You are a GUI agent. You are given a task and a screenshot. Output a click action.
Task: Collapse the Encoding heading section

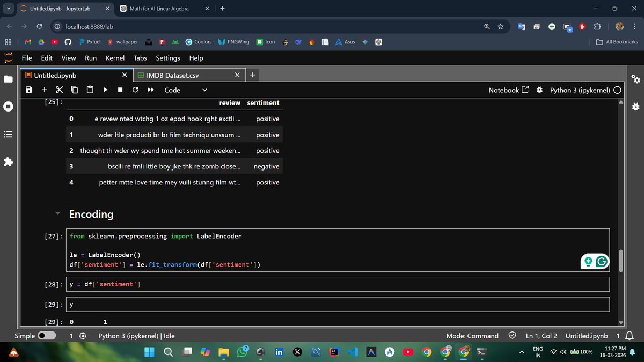(58, 213)
